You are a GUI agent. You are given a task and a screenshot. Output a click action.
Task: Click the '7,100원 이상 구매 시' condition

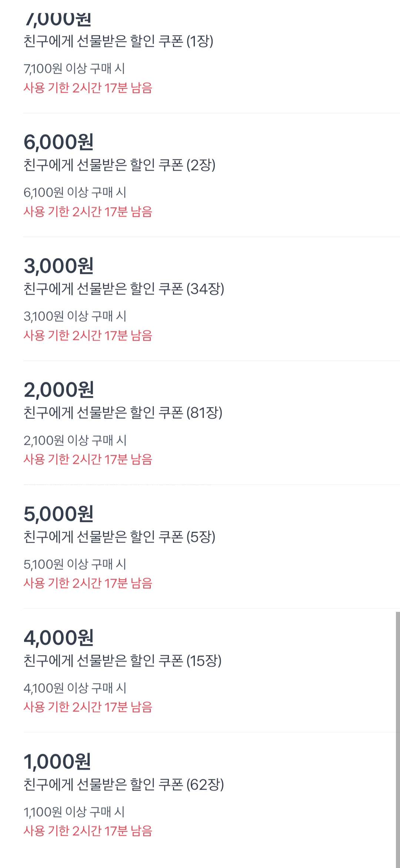[74, 69]
